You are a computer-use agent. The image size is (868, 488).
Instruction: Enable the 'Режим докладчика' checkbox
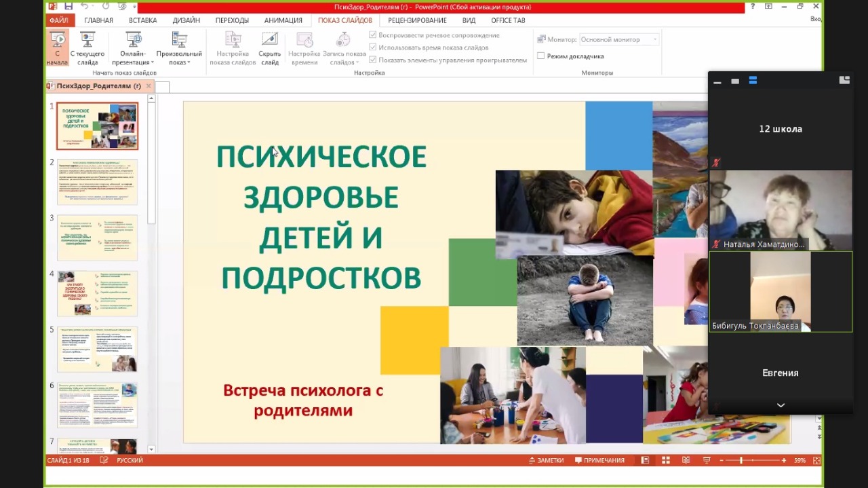541,56
